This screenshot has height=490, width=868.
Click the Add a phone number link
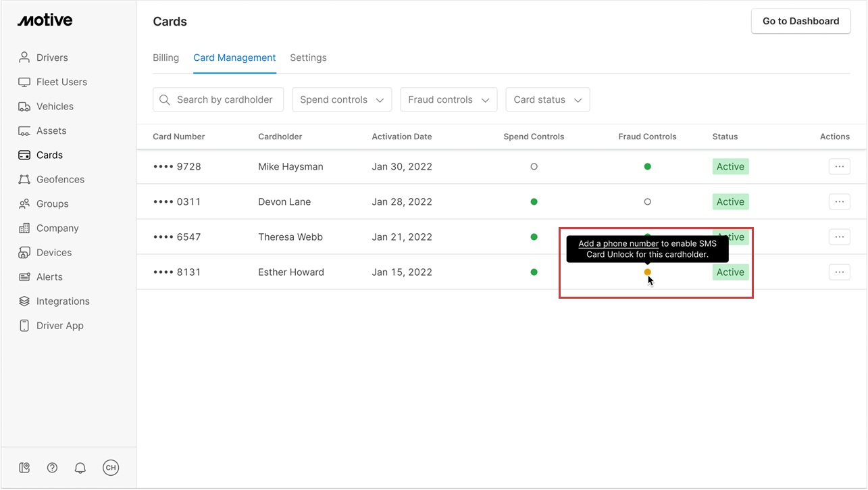coord(618,244)
